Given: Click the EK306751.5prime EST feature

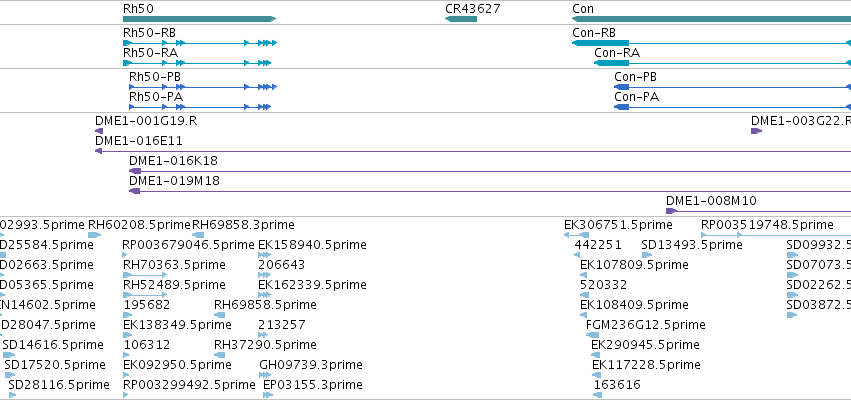Looking at the screenshot, I should pos(576,235).
